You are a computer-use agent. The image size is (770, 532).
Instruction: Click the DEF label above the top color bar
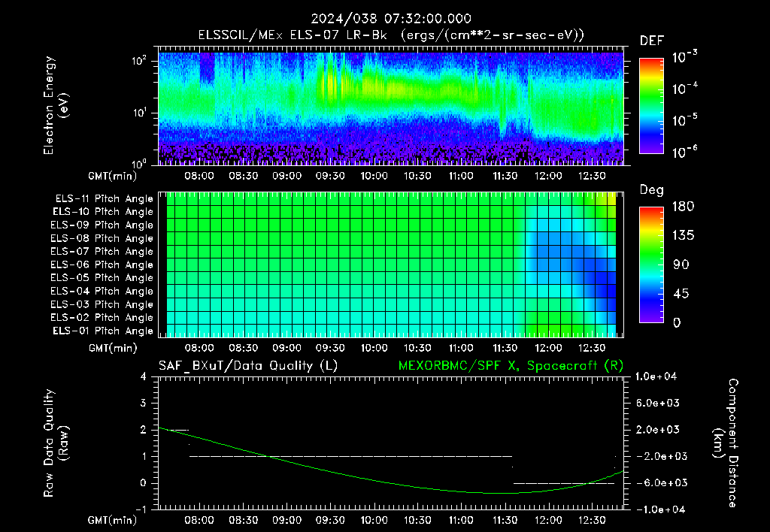651,41
